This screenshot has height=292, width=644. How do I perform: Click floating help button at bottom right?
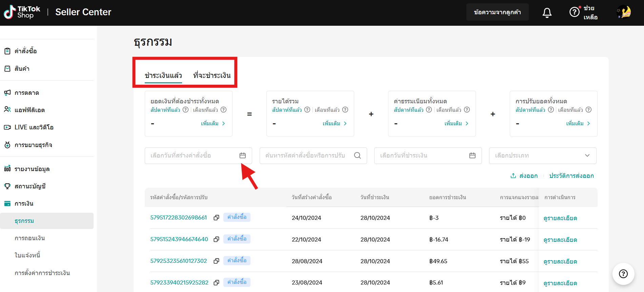623,274
